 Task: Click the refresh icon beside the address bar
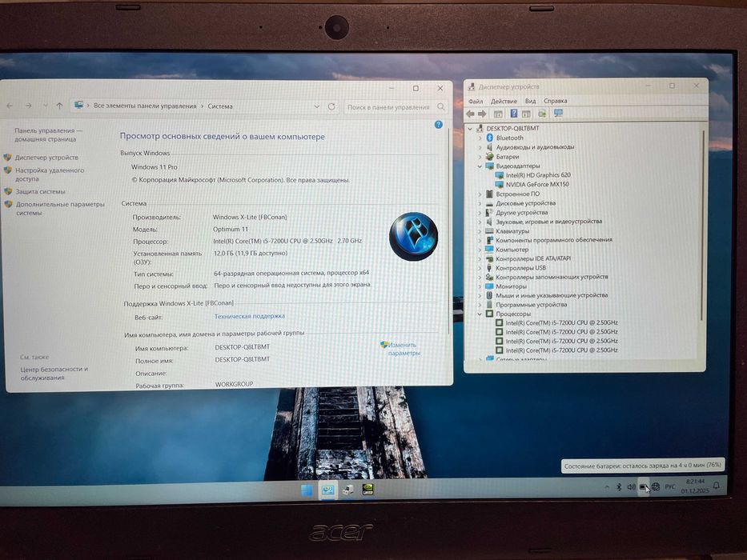(331, 106)
